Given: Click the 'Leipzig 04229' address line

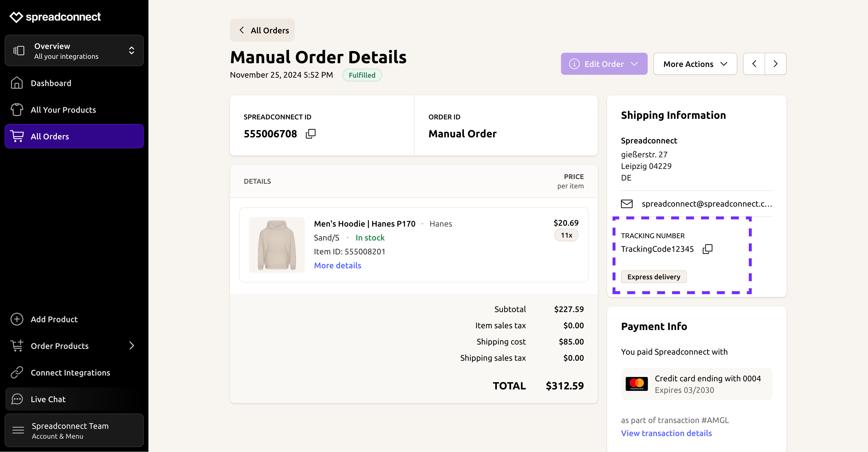Looking at the screenshot, I should [x=646, y=166].
